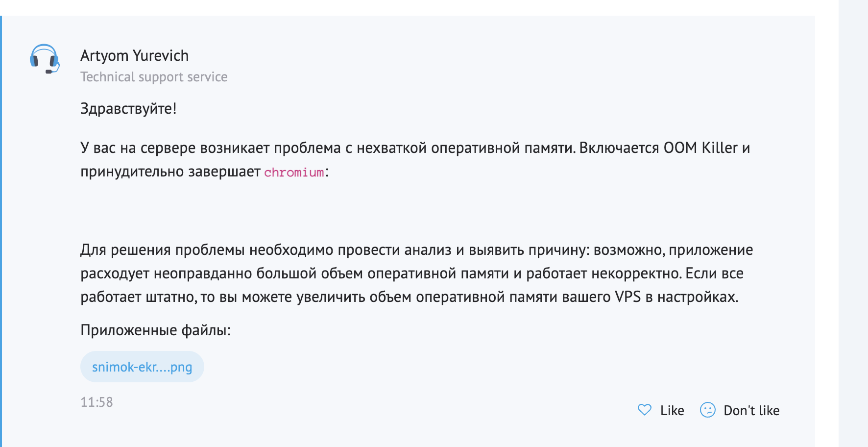Image resolution: width=868 pixels, height=447 pixels.
Task: Click the heart icon next to Like
Action: [x=645, y=410]
